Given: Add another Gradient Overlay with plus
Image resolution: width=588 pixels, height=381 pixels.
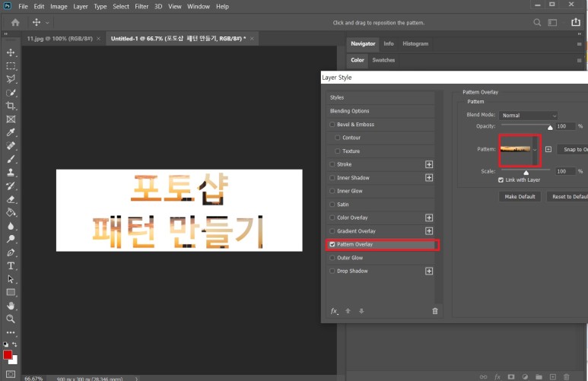Looking at the screenshot, I should (x=429, y=231).
